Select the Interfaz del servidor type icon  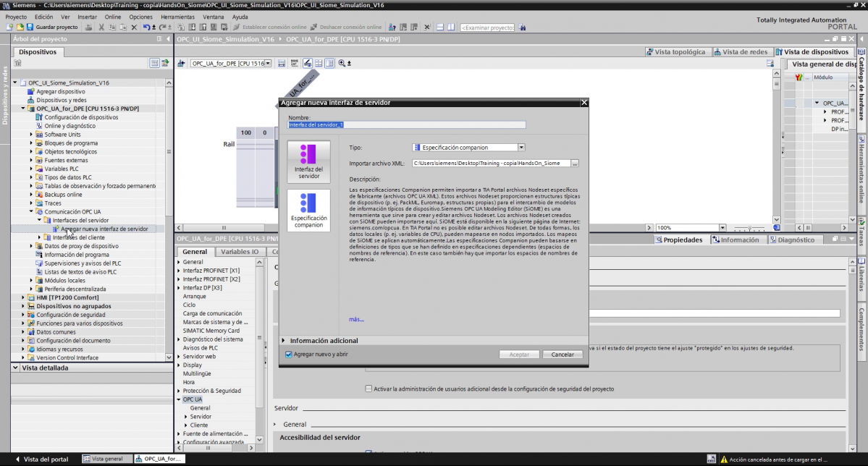(x=308, y=161)
